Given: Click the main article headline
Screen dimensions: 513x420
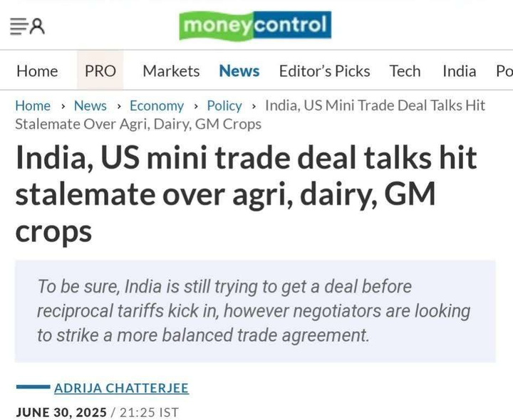Looking at the screenshot, I should pos(246,194).
